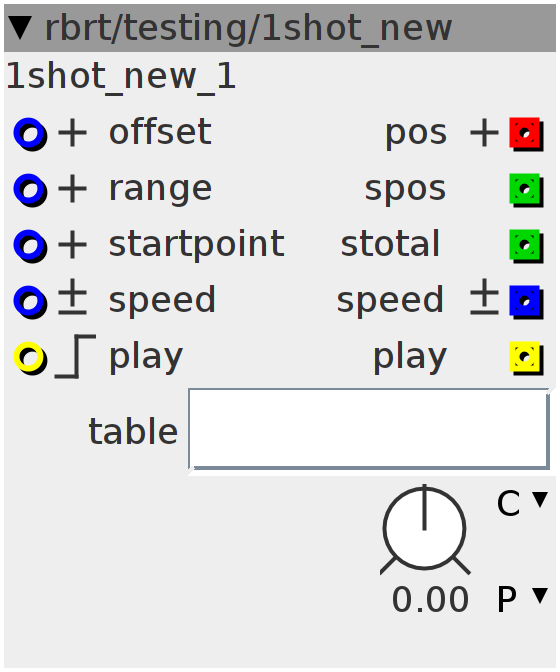Collapse the rbrt/testing/1shot_new object header triangle
The height and width of the screenshot is (672, 560).
coord(20,28)
